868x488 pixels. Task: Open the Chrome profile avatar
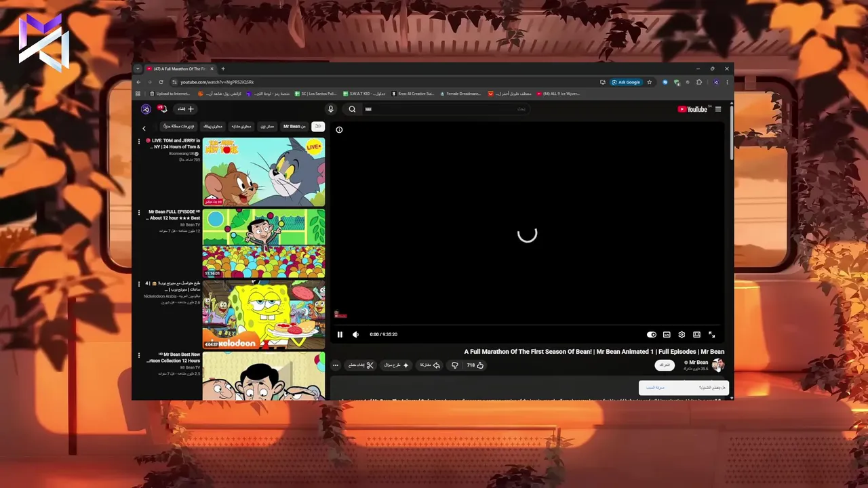(x=716, y=82)
